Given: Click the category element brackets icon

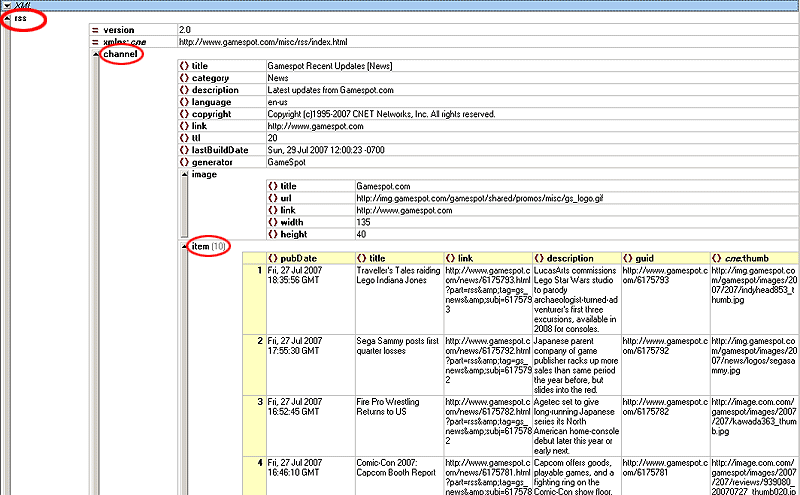Looking at the screenshot, I should (184, 78).
